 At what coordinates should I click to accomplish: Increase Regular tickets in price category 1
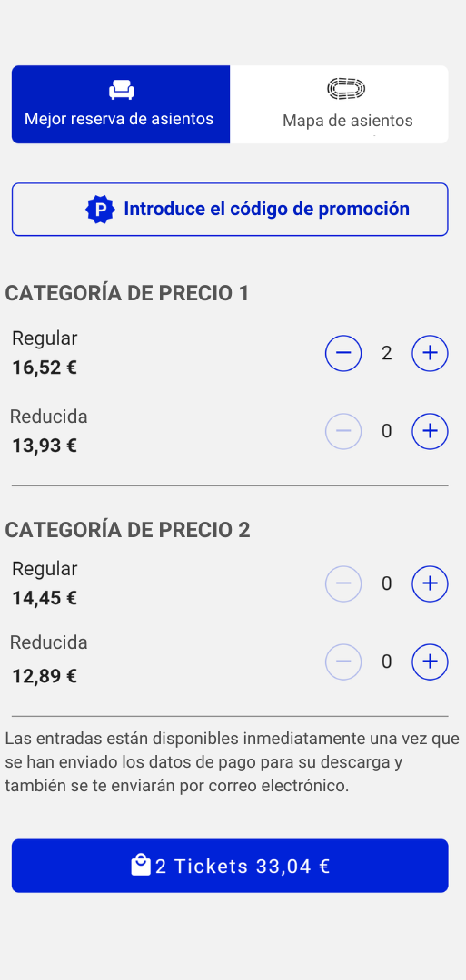430,353
